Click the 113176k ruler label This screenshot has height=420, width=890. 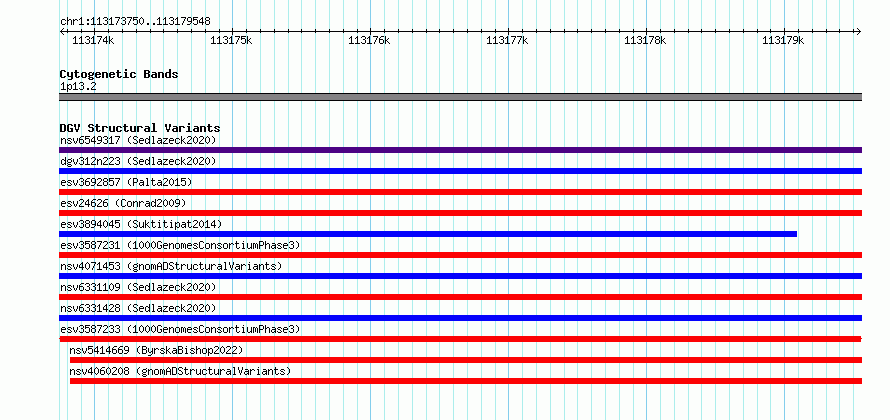tap(369, 40)
